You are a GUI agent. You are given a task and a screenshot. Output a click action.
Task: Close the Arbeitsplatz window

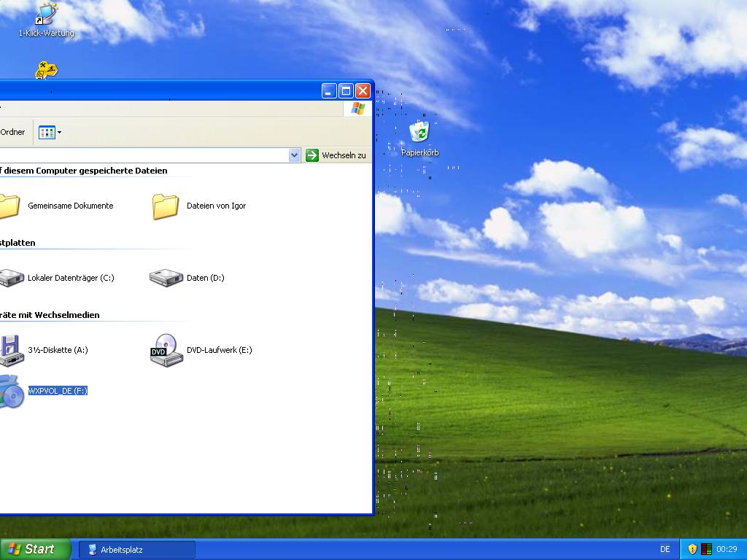click(x=363, y=90)
